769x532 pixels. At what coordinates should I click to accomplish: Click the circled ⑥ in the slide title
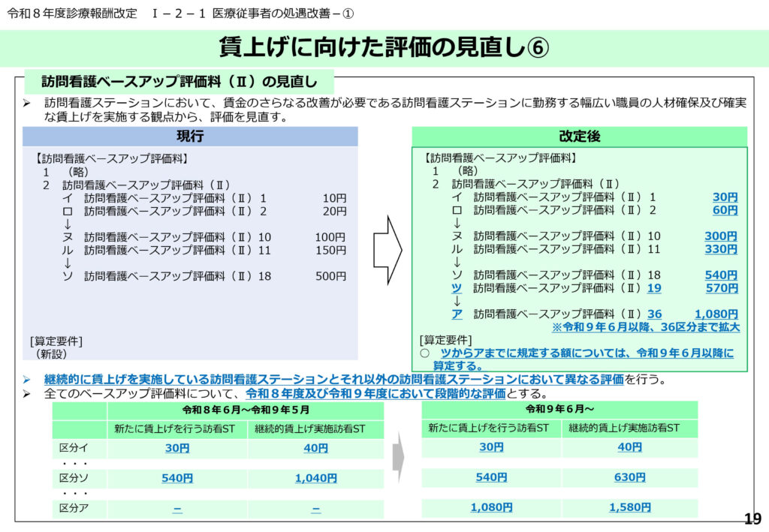coord(538,47)
